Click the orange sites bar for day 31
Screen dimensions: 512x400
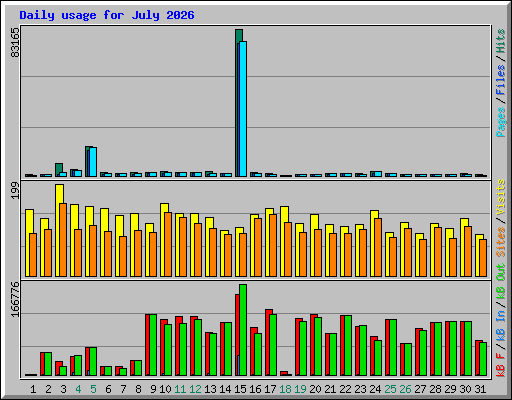tap(483, 258)
